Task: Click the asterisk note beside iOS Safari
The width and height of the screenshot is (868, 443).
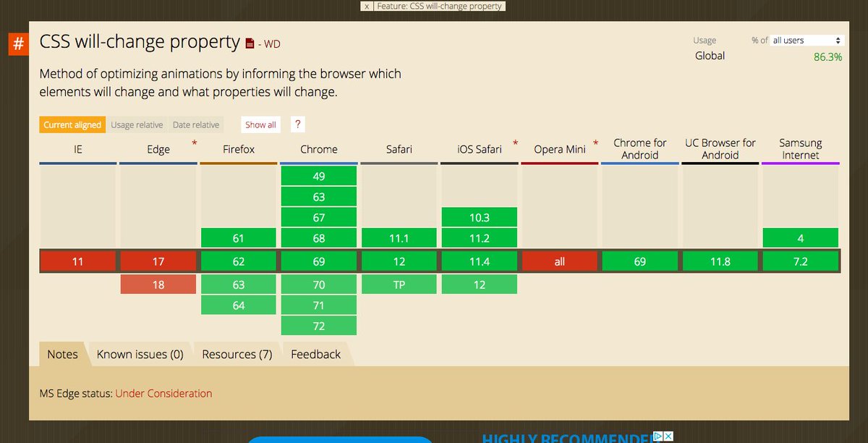Action: [x=515, y=144]
